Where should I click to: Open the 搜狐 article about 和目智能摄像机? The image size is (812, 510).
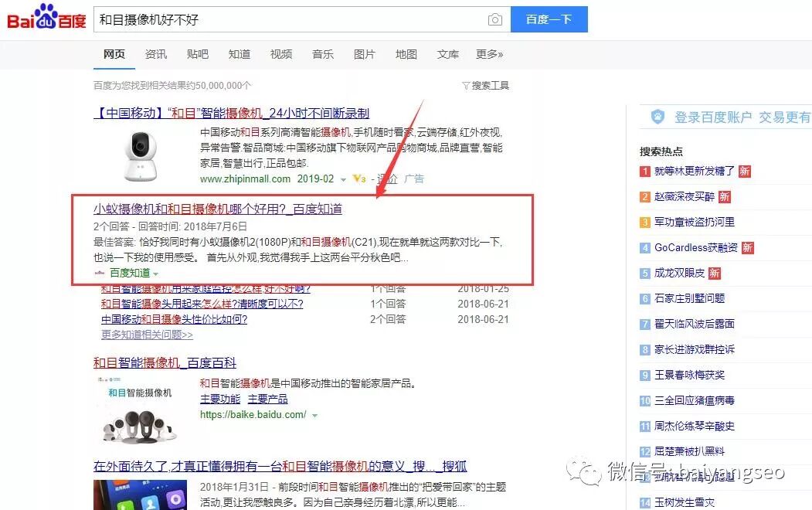280,467
